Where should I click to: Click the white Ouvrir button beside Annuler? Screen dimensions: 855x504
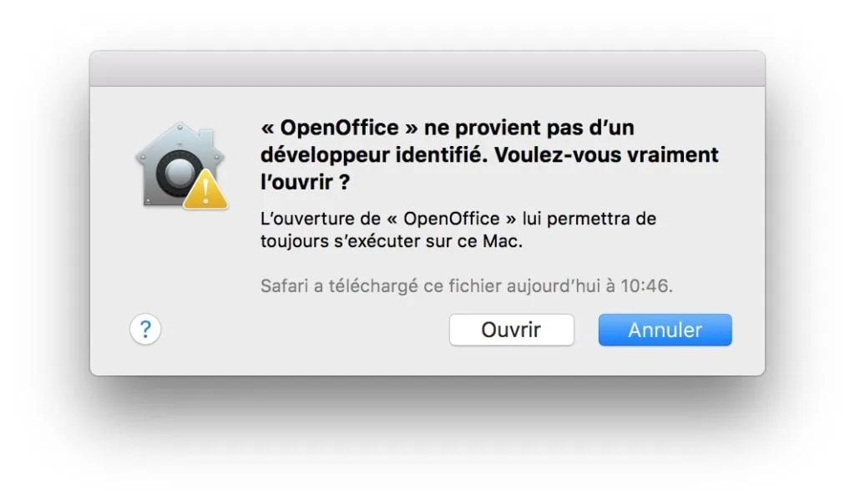pyautogui.click(x=511, y=329)
